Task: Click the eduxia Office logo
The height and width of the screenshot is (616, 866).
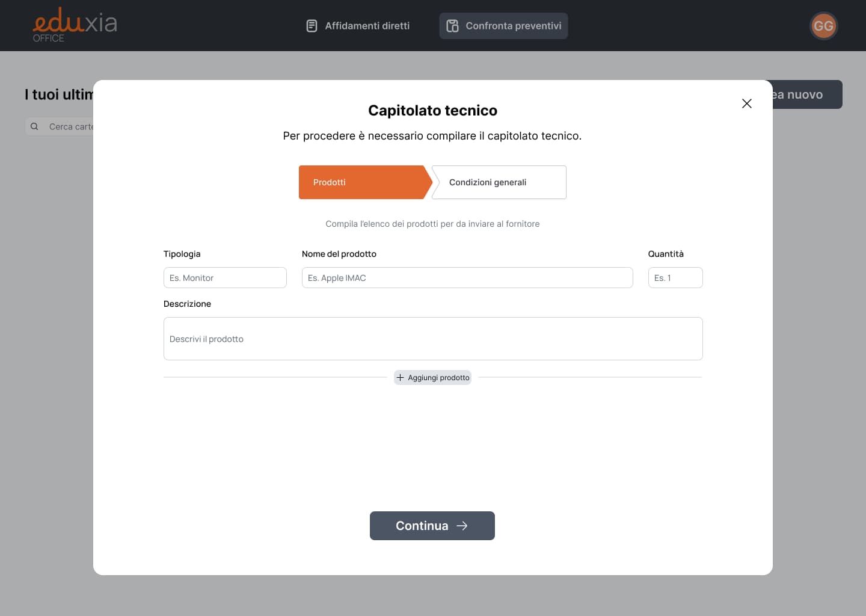Action: coord(75,25)
